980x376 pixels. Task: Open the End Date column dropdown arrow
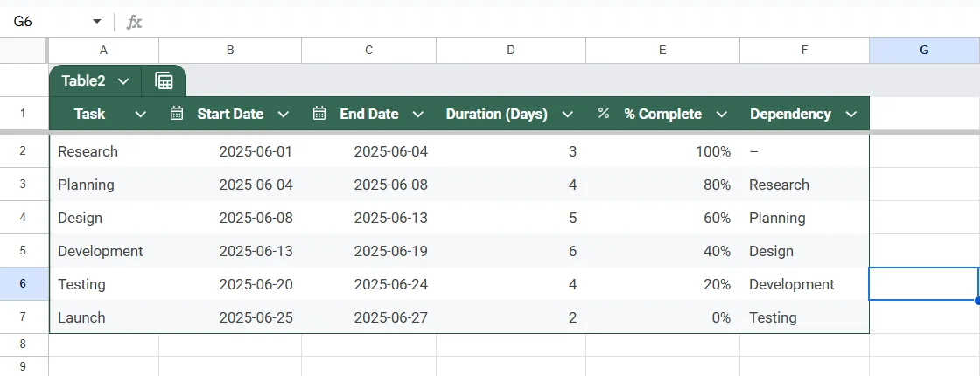click(x=418, y=115)
